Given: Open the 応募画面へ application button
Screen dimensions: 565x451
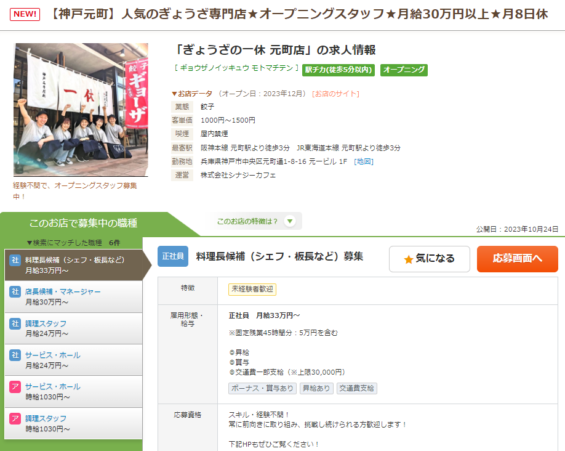Looking at the screenshot, I should 517,259.
